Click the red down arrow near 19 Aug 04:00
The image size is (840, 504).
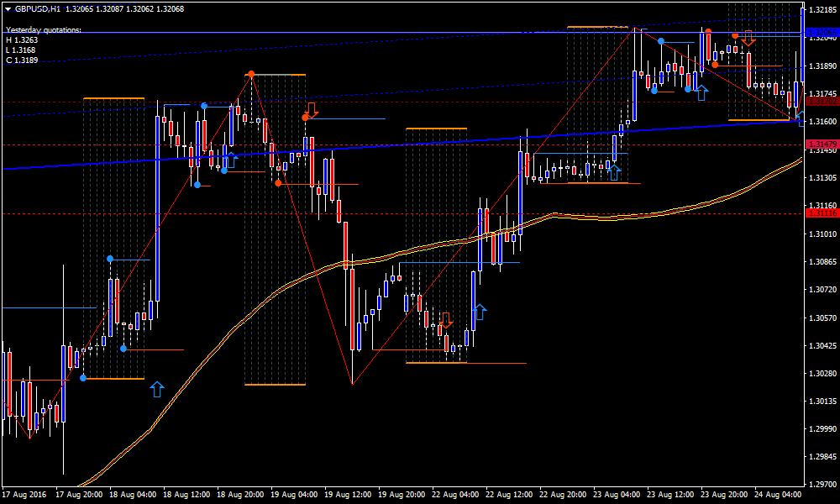(x=312, y=110)
